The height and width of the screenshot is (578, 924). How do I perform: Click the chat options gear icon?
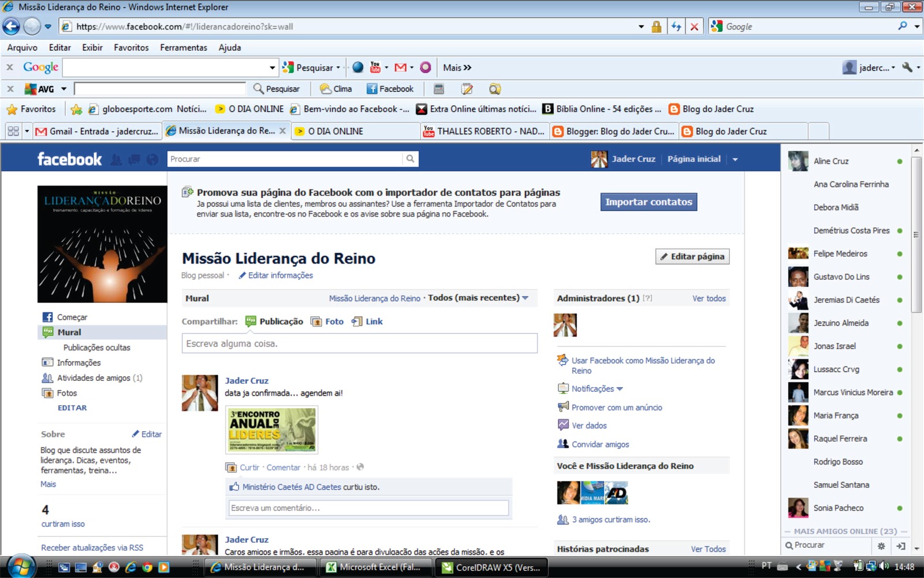pos(881,546)
